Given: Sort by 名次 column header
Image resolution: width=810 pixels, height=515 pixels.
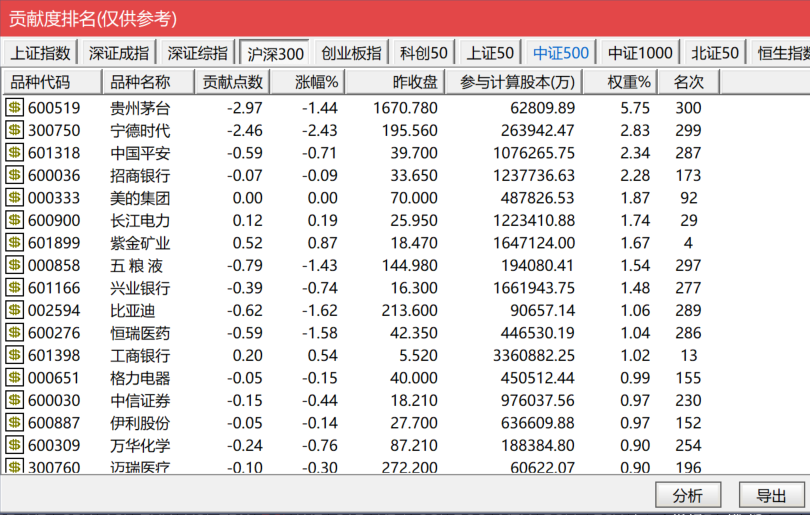Looking at the screenshot, I should [x=689, y=82].
